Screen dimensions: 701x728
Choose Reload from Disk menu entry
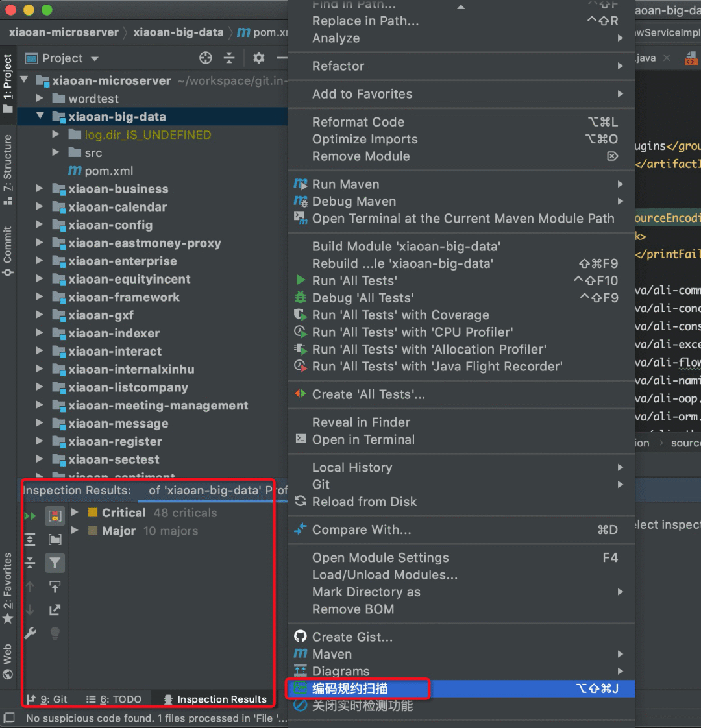(x=461, y=502)
